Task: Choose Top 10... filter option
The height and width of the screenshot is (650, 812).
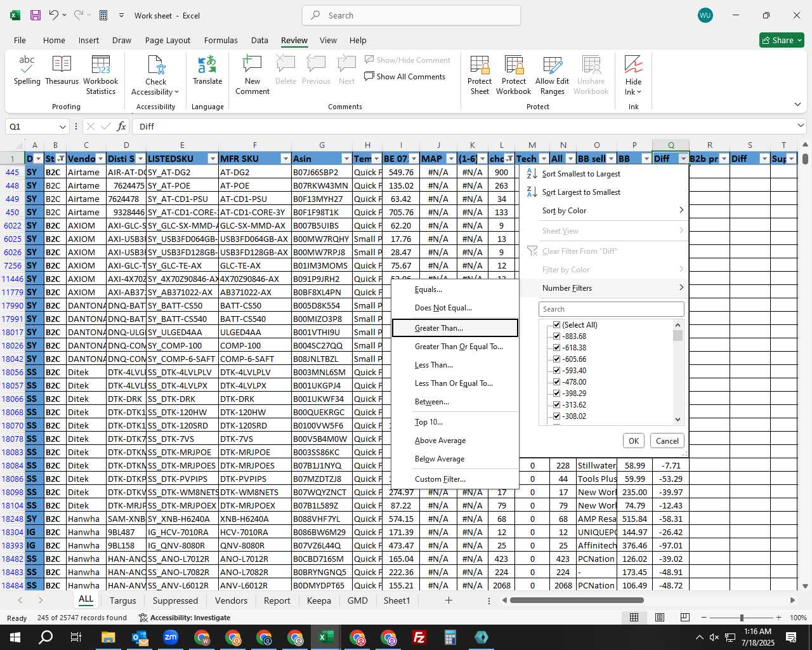Action: coord(455,422)
